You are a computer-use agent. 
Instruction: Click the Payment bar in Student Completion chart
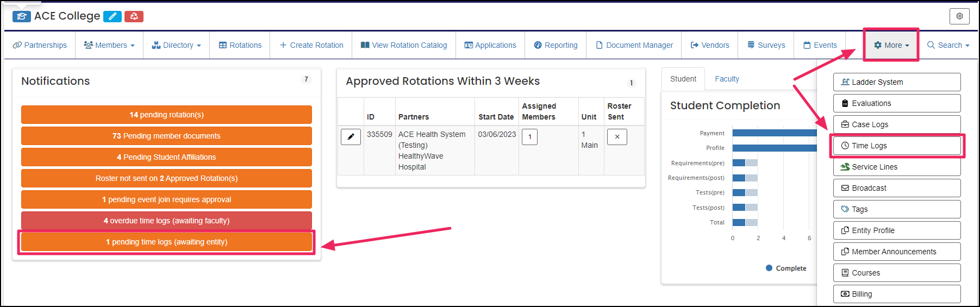coord(775,133)
